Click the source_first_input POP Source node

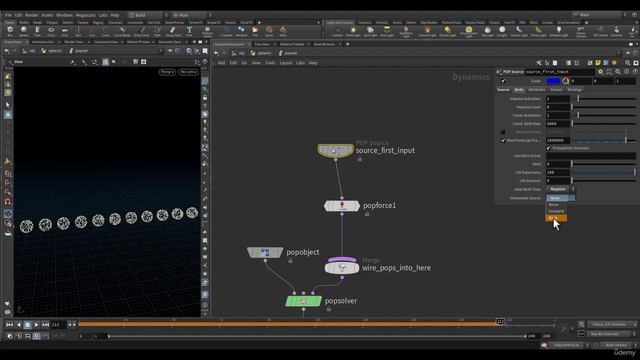pos(336,151)
